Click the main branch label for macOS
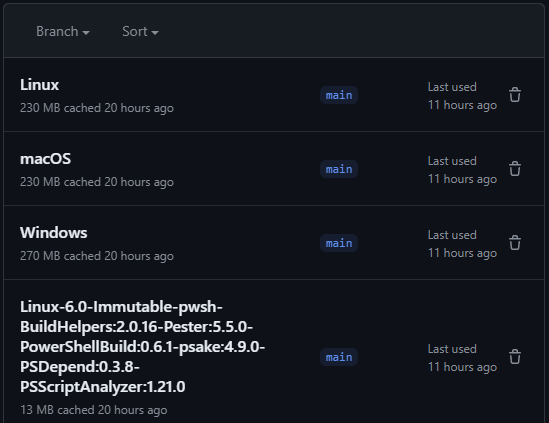The image size is (549, 423). [339, 169]
